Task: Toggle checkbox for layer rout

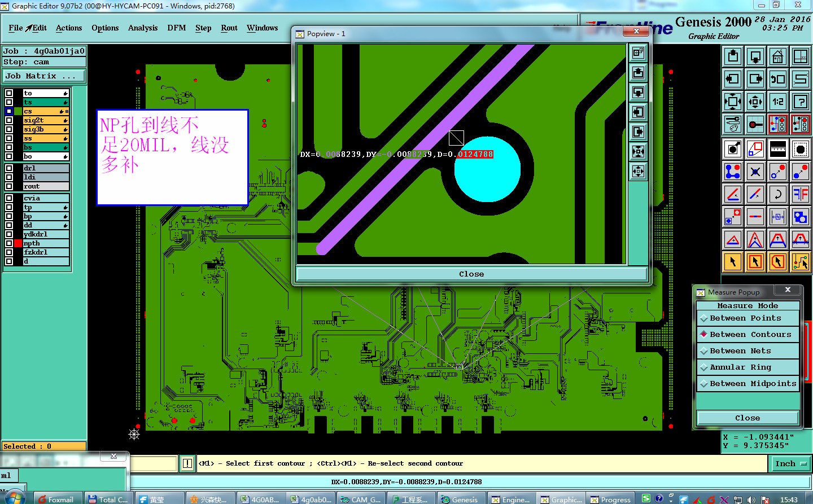Action: (9, 186)
